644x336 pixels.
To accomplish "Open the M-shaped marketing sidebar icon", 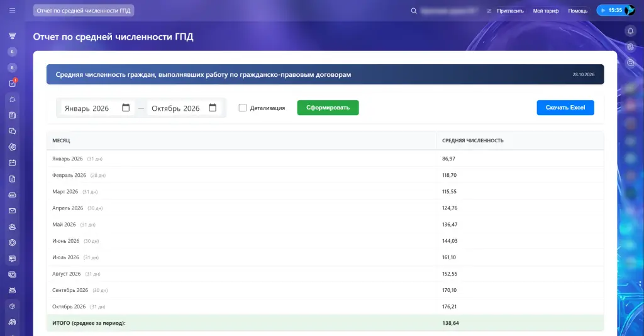I will click(13, 322).
